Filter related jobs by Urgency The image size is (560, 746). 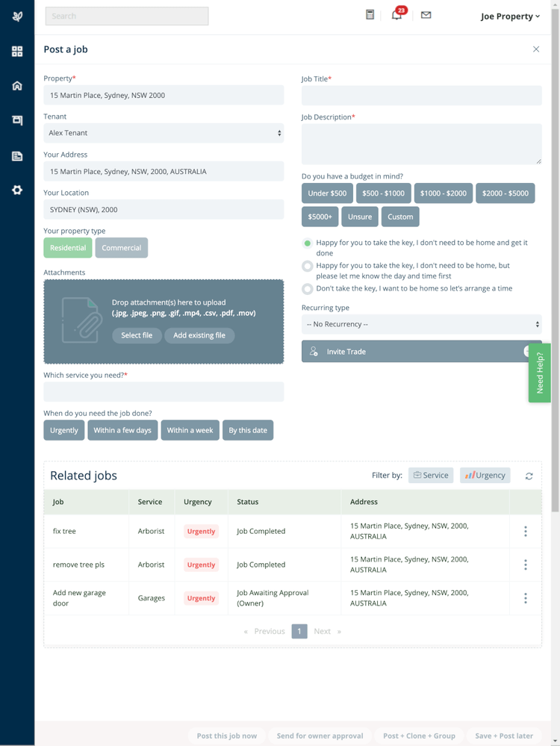coord(485,475)
